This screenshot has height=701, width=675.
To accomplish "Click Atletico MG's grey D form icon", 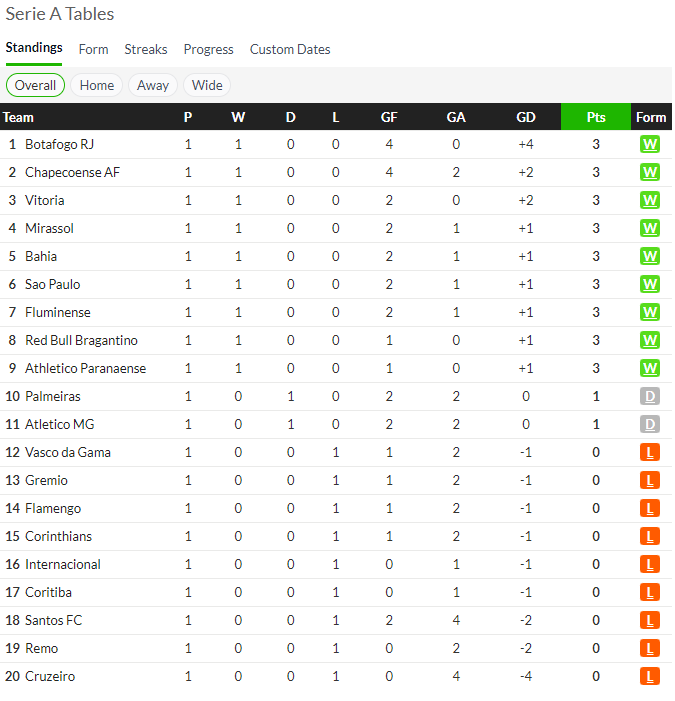I will pos(650,424).
